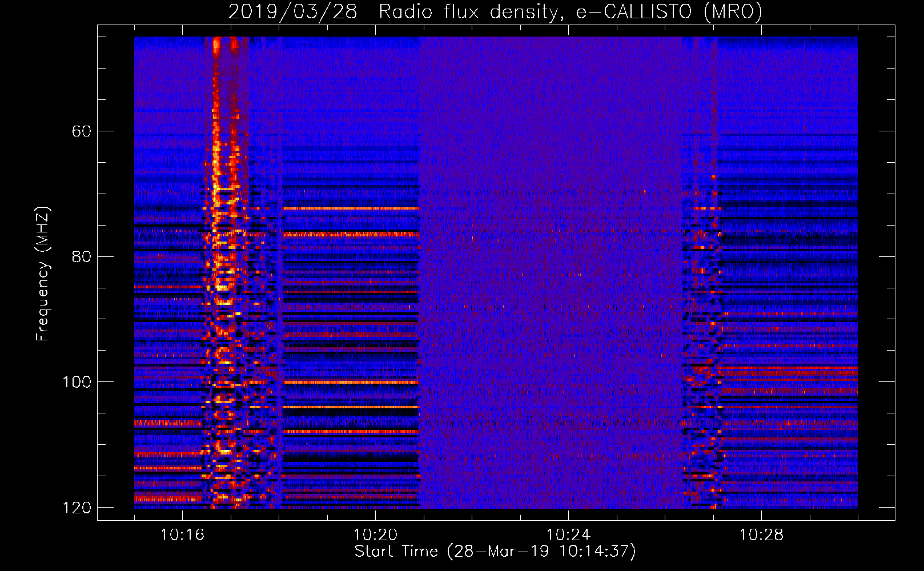Click the 'Frequency (MHZ)' axis label
This screenshot has height=571, width=924.
(x=43, y=274)
